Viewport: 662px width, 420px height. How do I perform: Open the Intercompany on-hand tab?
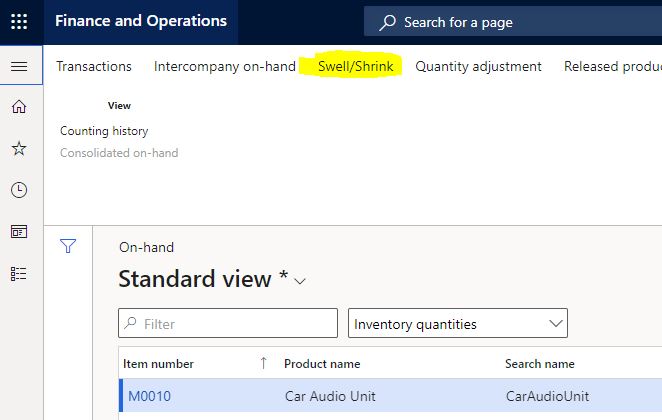point(225,66)
